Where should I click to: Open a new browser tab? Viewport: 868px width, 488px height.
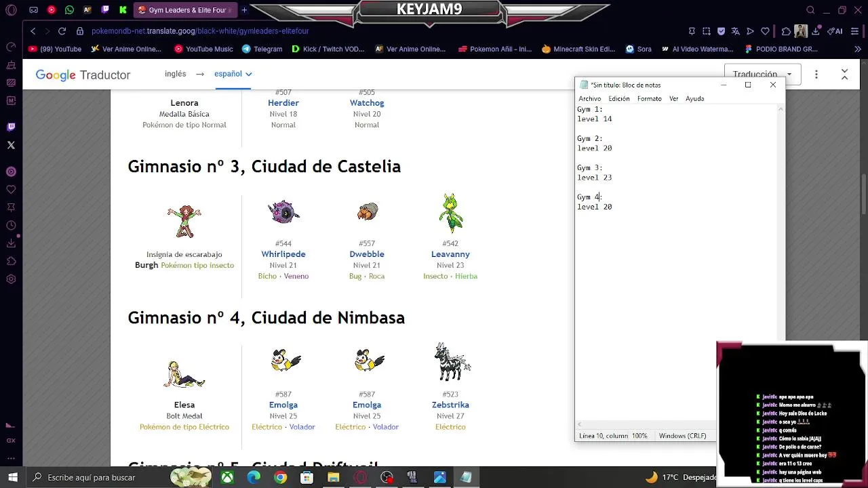pyautogui.click(x=244, y=10)
